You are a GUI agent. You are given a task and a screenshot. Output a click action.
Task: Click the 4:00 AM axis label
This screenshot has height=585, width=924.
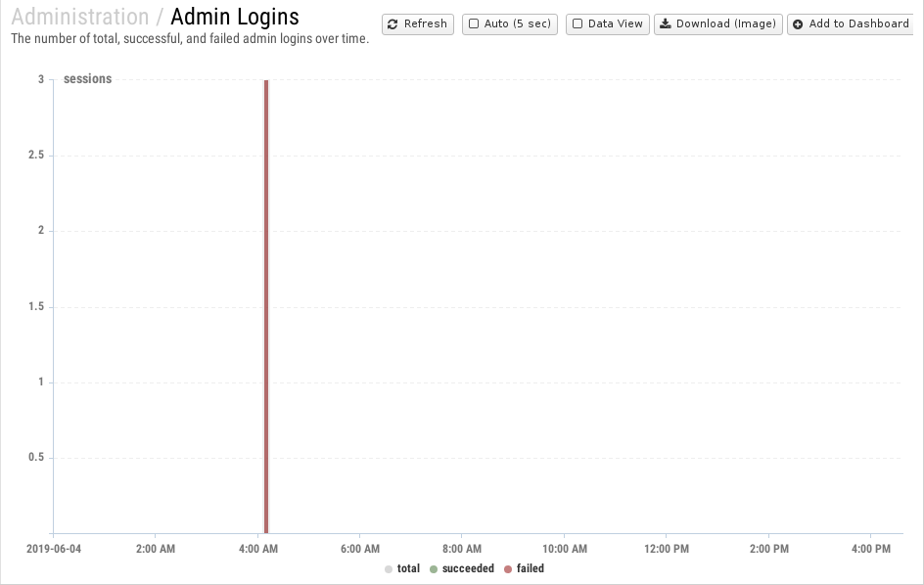(x=258, y=549)
